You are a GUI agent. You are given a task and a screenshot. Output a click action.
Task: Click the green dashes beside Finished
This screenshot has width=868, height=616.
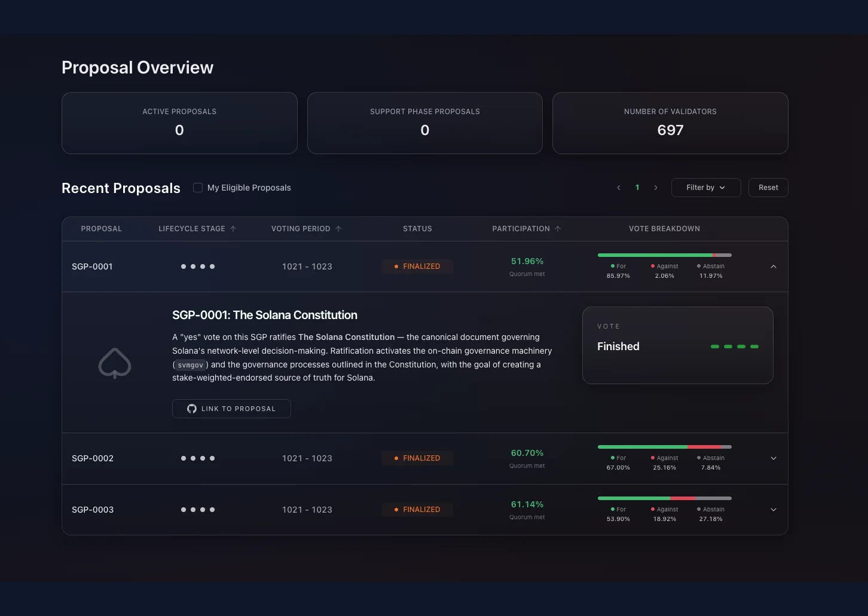coord(735,347)
